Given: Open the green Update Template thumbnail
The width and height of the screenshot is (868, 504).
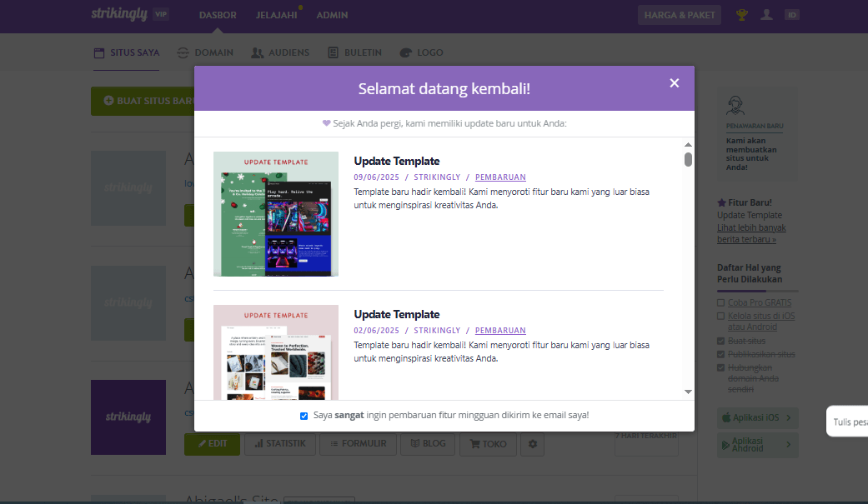Looking at the screenshot, I should (x=276, y=214).
